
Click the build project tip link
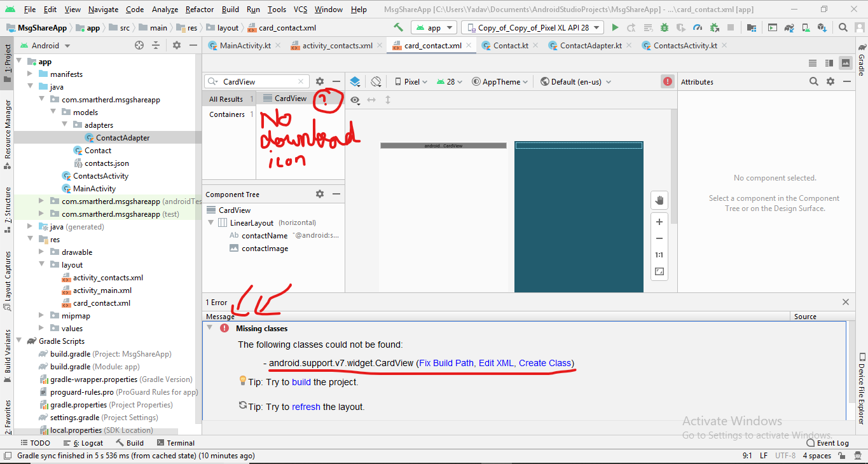coord(301,383)
